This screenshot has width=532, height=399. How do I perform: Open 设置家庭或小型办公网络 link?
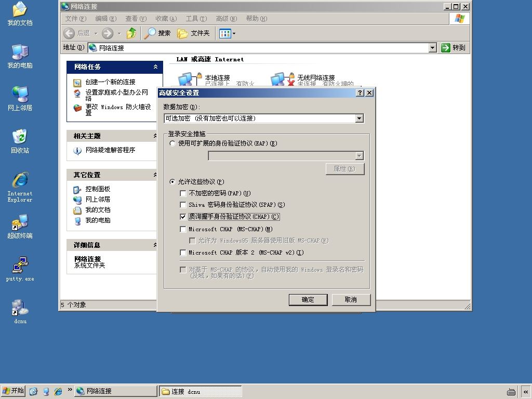117,96
